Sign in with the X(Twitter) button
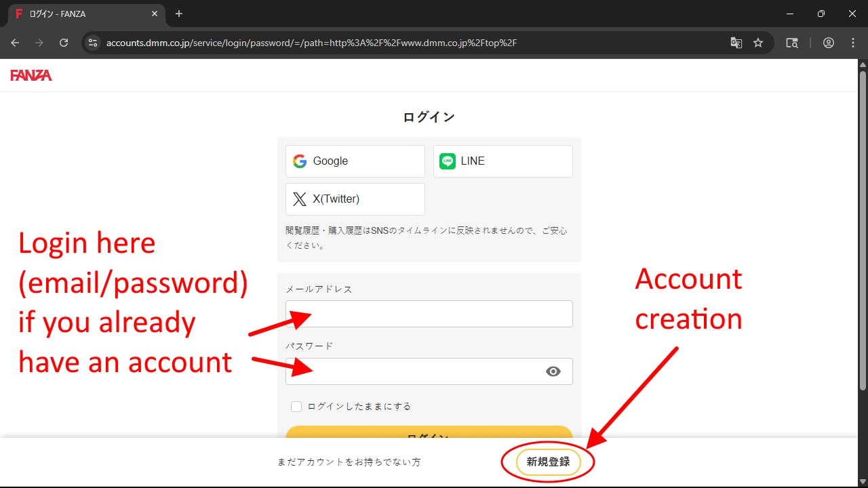The image size is (868, 488). (x=355, y=199)
